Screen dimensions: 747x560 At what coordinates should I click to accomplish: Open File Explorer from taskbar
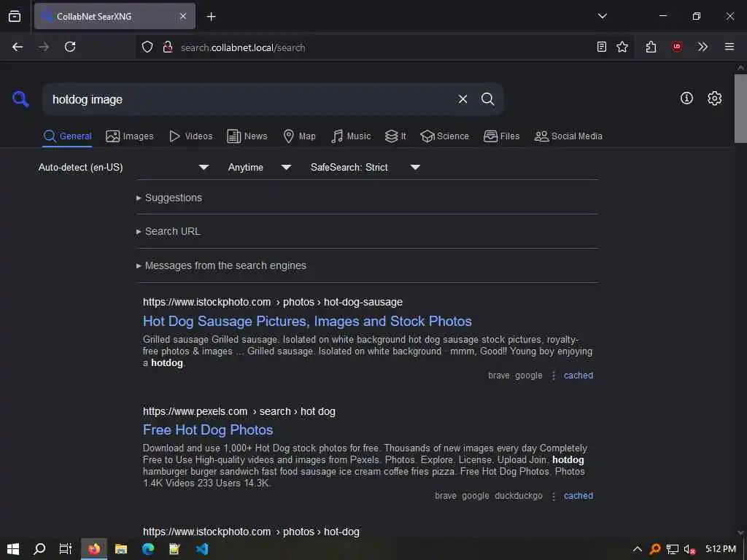coord(121,549)
